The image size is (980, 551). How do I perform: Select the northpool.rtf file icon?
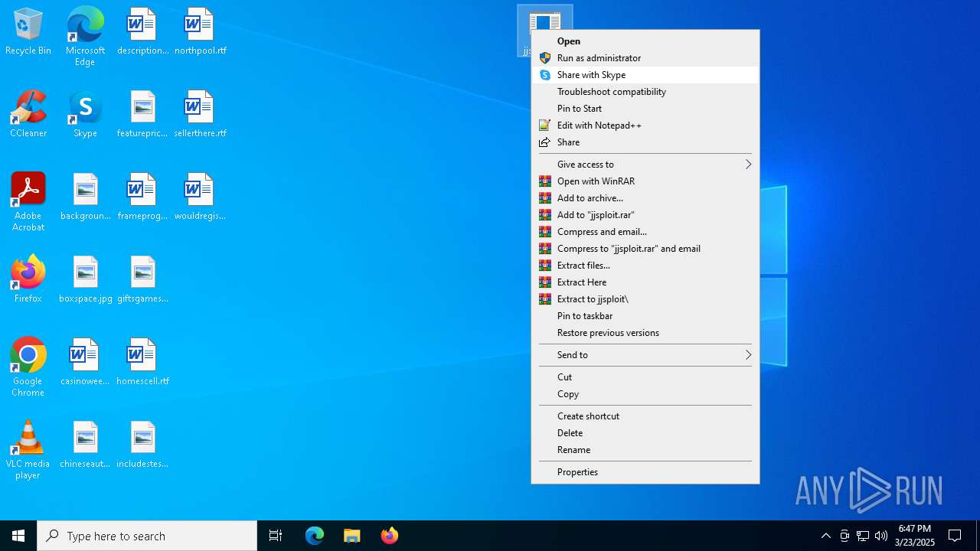click(x=200, y=32)
